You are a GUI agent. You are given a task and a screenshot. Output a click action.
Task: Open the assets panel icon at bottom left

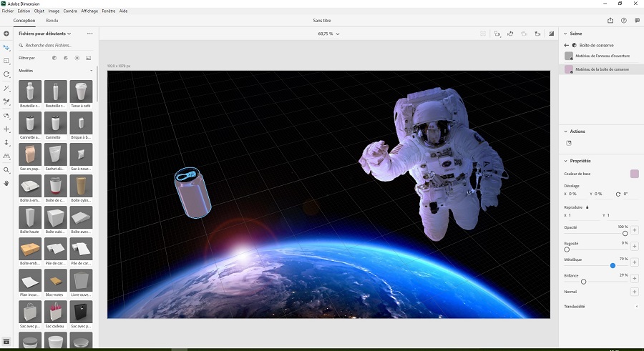click(6, 342)
